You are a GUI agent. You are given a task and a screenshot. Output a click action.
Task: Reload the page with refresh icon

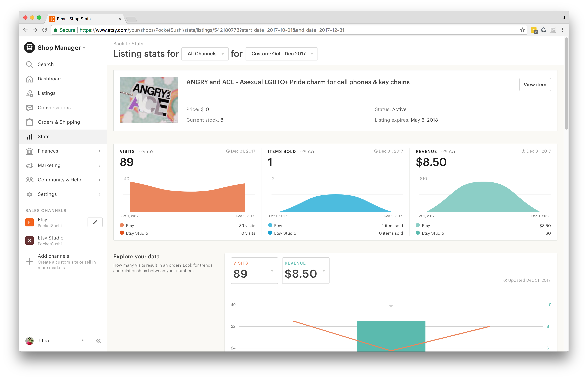point(45,30)
